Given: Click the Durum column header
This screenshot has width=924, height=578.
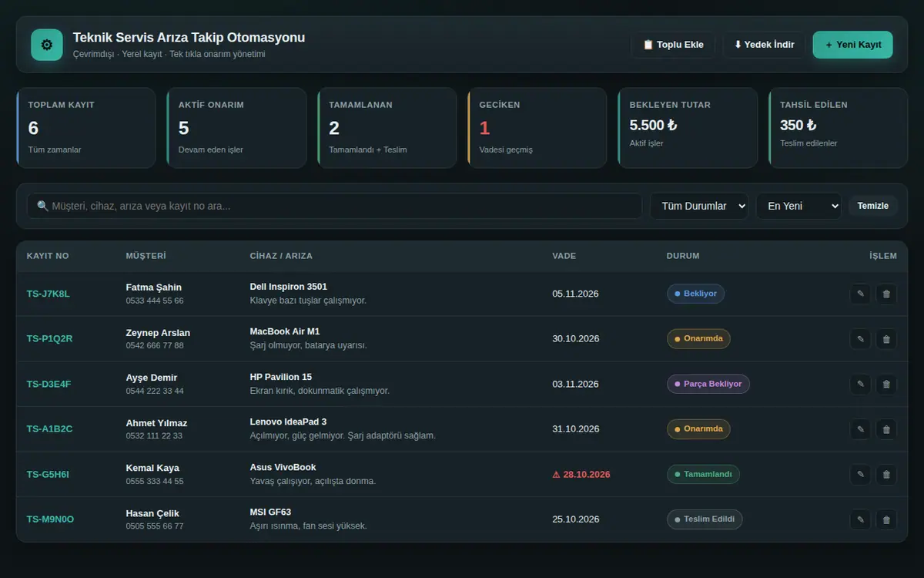Looking at the screenshot, I should pyautogui.click(x=683, y=256).
